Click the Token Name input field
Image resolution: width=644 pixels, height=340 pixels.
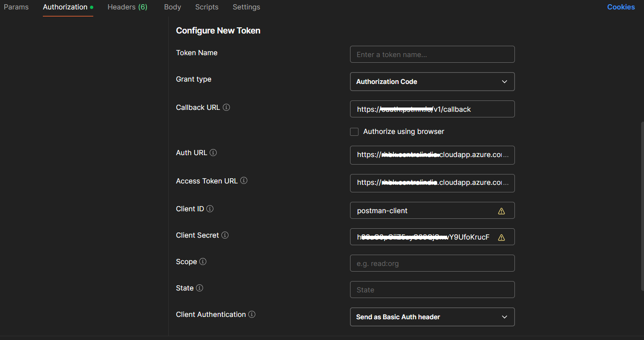click(x=432, y=54)
